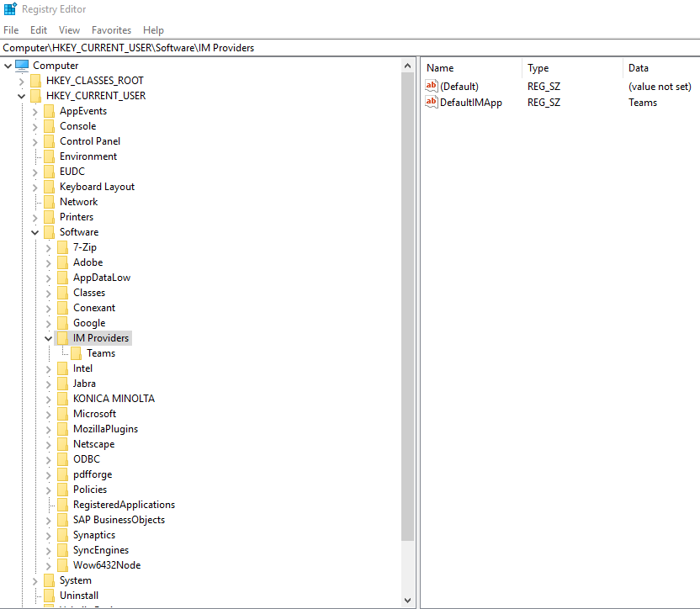Expand the 7-Zip key chevron

48,248
